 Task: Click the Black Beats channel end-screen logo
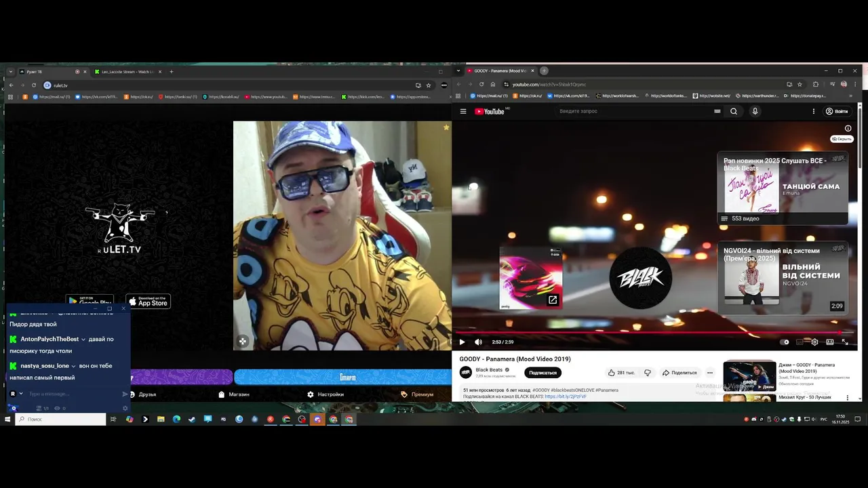[x=640, y=278]
